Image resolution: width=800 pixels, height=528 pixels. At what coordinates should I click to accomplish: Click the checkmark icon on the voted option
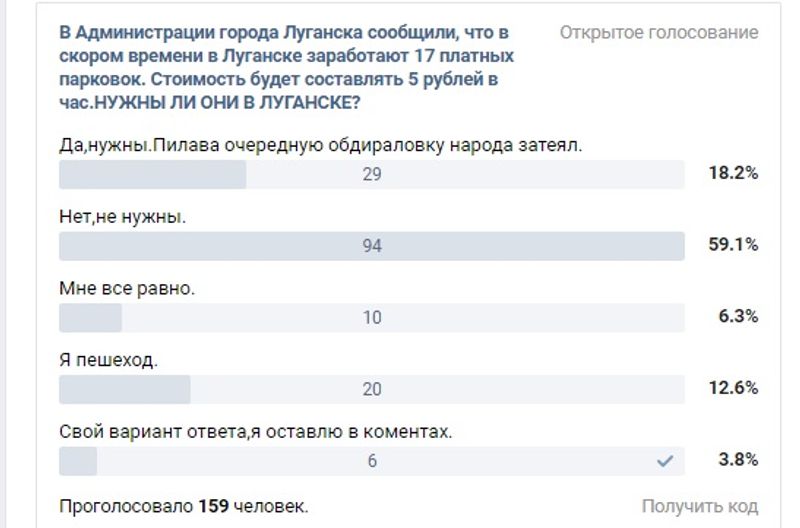(665, 461)
